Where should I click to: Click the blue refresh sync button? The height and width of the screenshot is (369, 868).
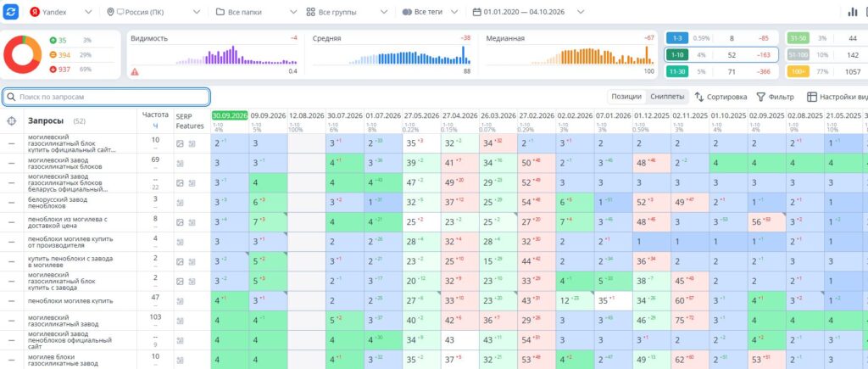[10, 12]
